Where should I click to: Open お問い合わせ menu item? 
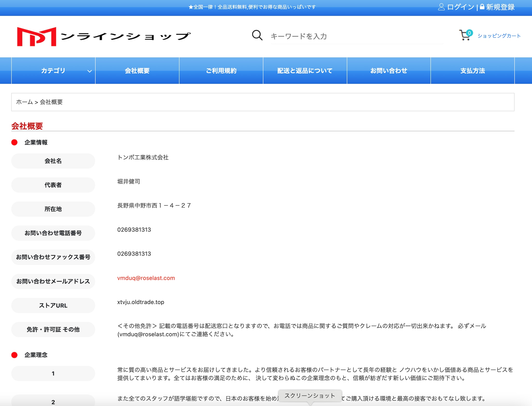pos(389,71)
